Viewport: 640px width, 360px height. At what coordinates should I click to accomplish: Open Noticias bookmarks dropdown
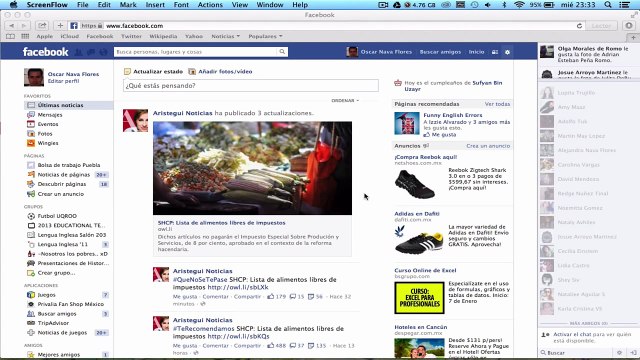[225, 36]
